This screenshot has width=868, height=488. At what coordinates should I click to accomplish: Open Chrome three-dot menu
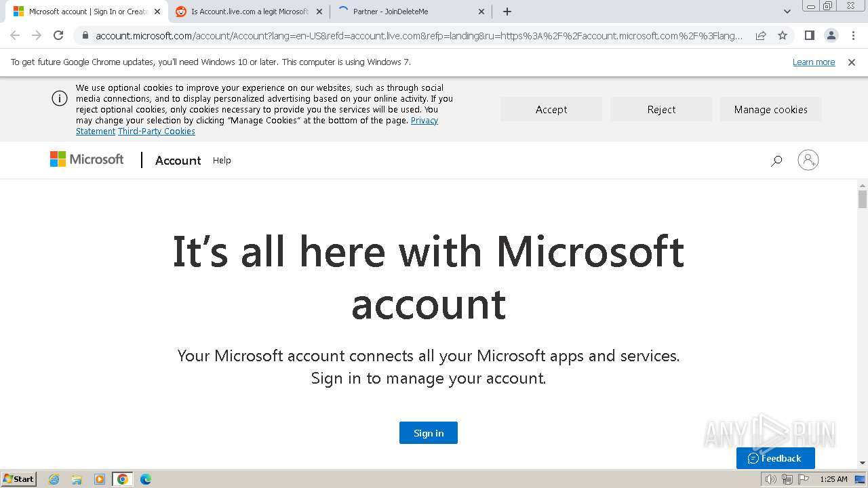853,35
